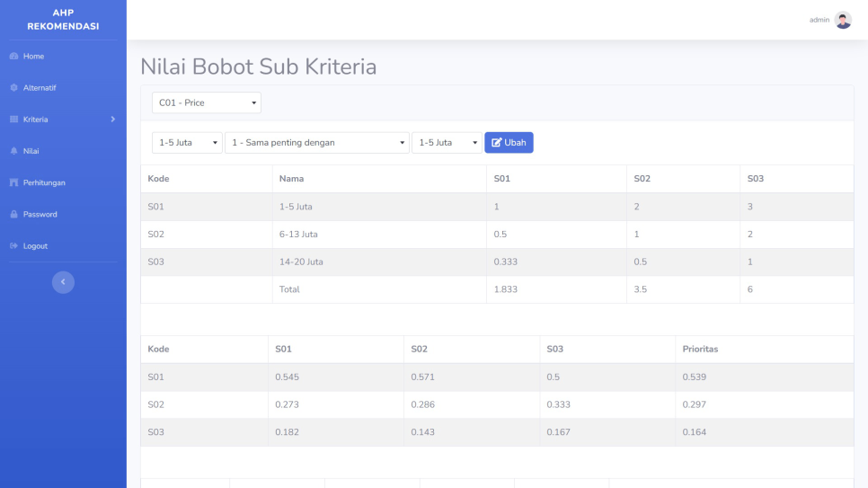Screen dimensions: 868x488
Task: Click the 1.833 total value
Action: [x=505, y=289]
